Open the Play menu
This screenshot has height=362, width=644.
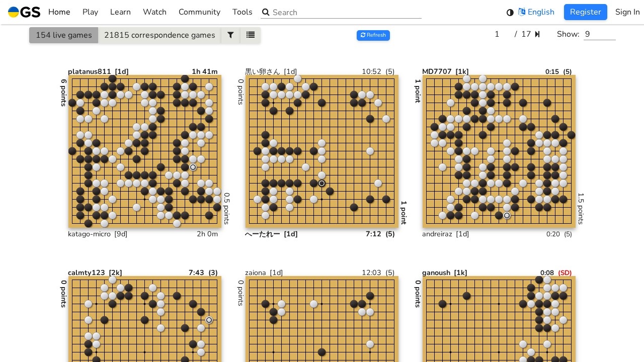pos(90,12)
